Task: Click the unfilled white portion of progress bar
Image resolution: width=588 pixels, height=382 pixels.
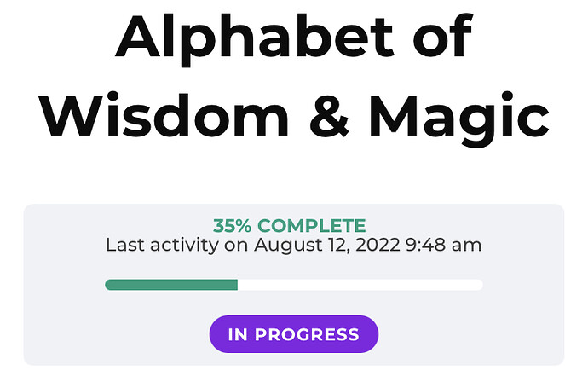Action: (358, 285)
